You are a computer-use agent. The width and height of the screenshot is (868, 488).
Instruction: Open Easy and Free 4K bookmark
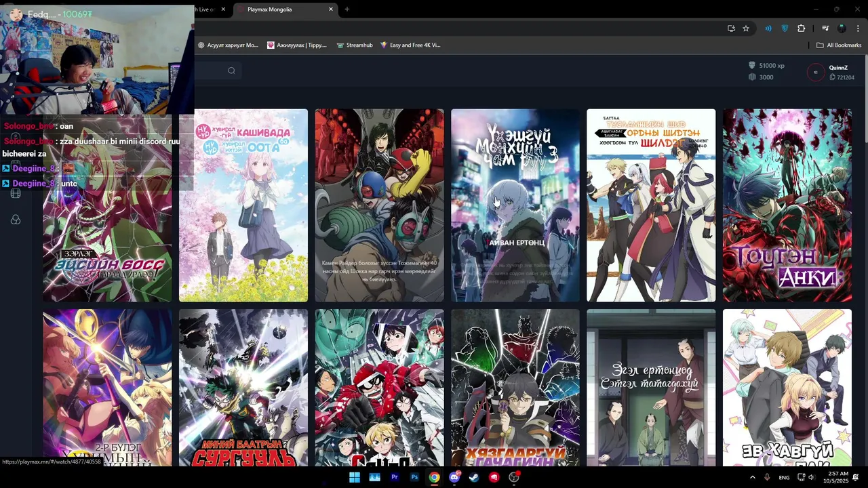410,45
